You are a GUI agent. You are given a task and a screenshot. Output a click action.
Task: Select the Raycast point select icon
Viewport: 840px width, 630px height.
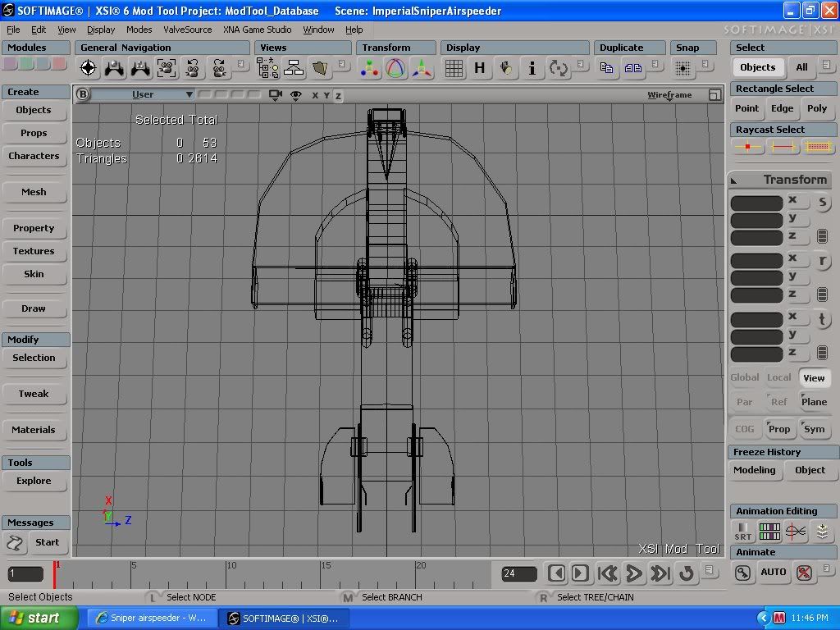click(747, 146)
